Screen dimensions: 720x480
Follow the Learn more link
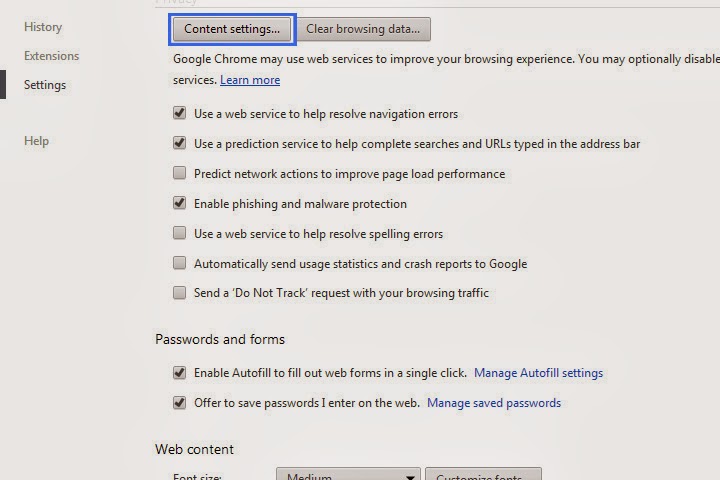click(250, 80)
